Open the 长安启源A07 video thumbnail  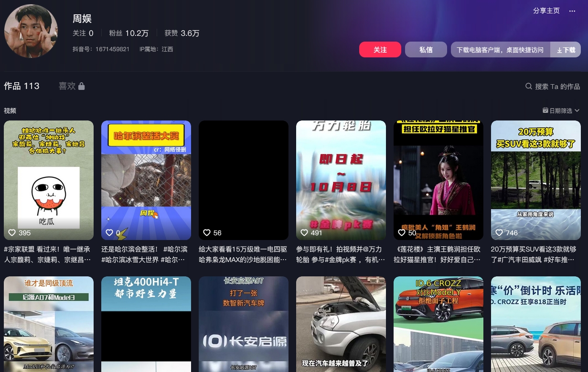[x=244, y=324]
